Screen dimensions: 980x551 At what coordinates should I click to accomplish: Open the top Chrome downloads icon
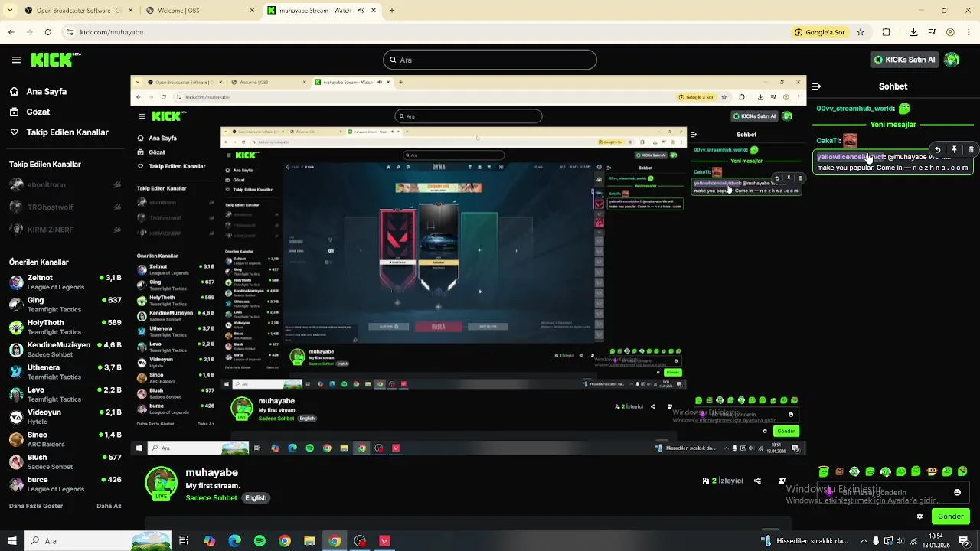pyautogui.click(x=913, y=32)
